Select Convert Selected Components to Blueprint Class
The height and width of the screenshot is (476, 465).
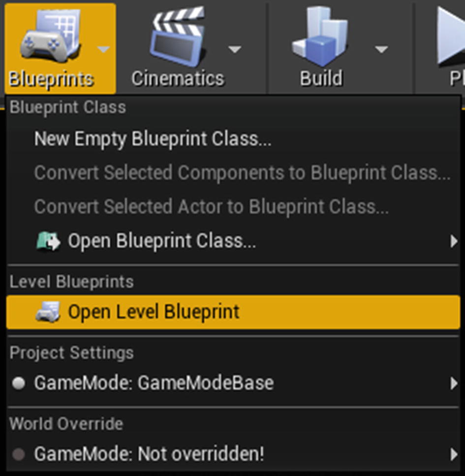(242, 173)
